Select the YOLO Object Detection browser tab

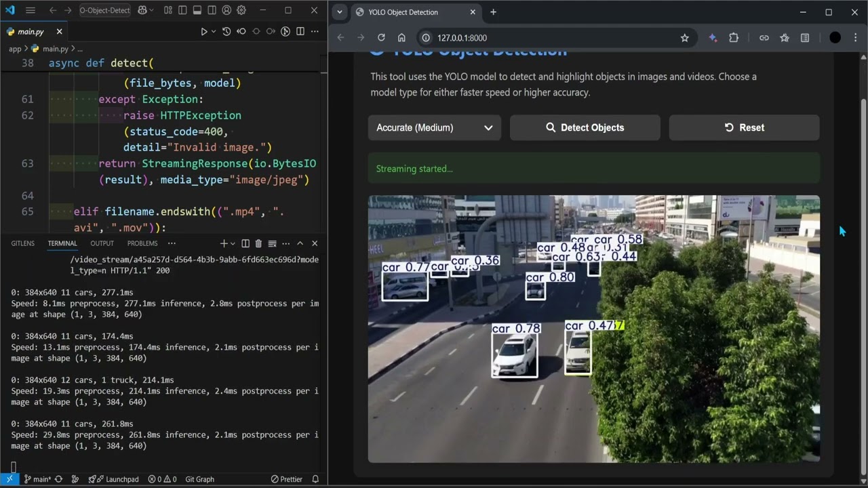pos(416,12)
